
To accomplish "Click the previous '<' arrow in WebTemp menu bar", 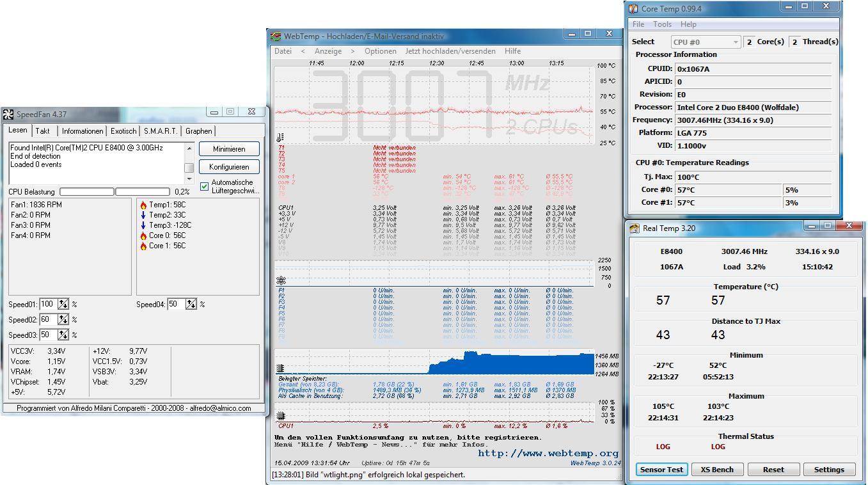I will pyautogui.click(x=303, y=51).
